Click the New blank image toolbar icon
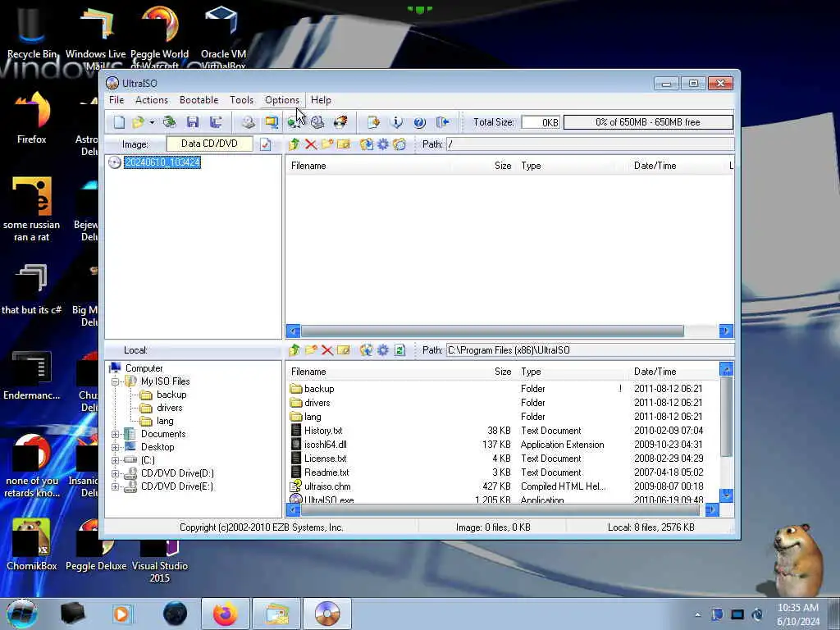This screenshot has height=630, width=840. click(x=119, y=122)
